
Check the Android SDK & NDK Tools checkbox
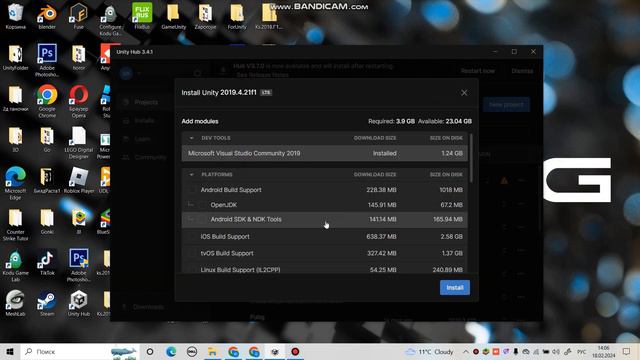click(x=202, y=220)
